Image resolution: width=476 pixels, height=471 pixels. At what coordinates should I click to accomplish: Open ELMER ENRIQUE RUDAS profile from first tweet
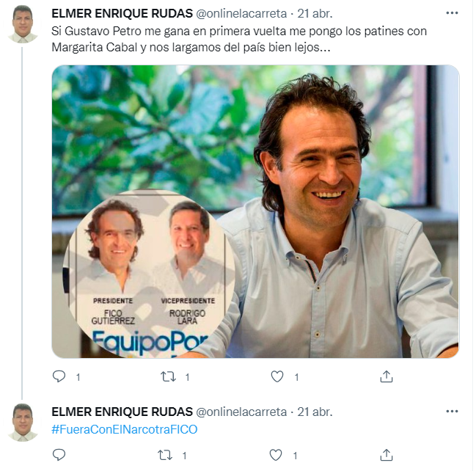point(122,13)
